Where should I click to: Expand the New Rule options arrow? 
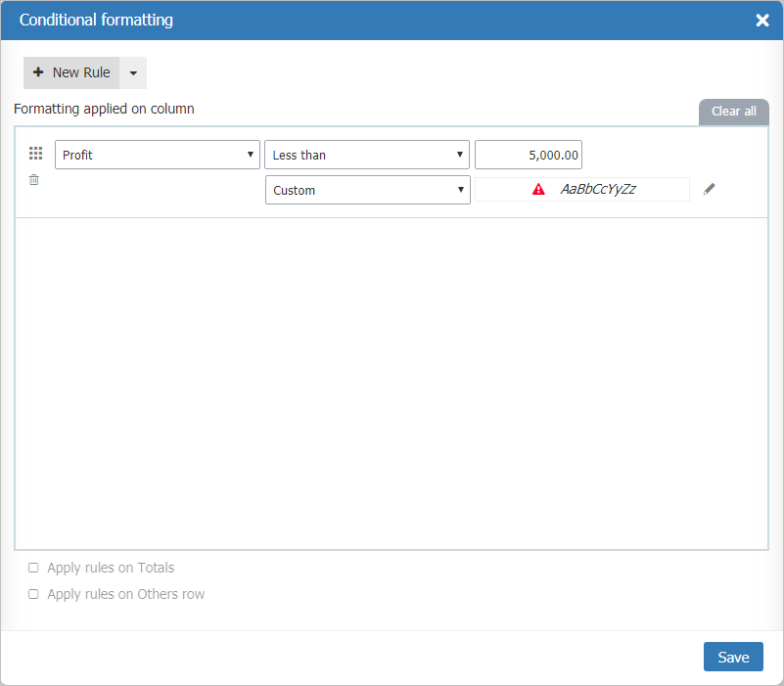coord(132,72)
